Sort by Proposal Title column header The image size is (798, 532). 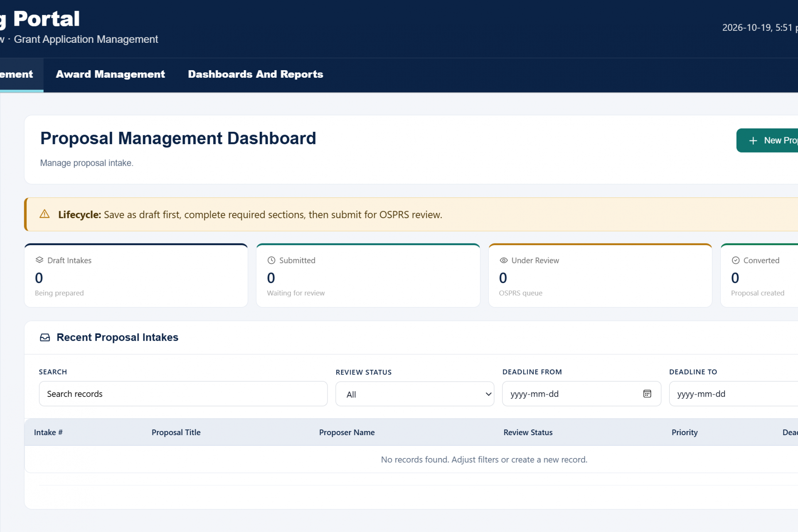(x=176, y=432)
